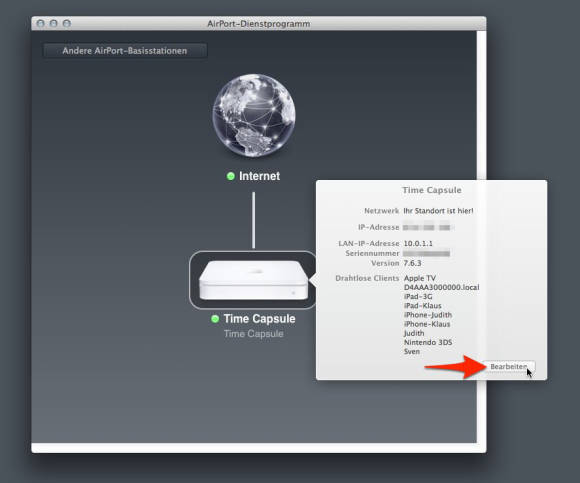The height and width of the screenshot is (483, 580).
Task: Click LAN-IP-Adresse value 10.0.1.1
Action: tap(418, 243)
